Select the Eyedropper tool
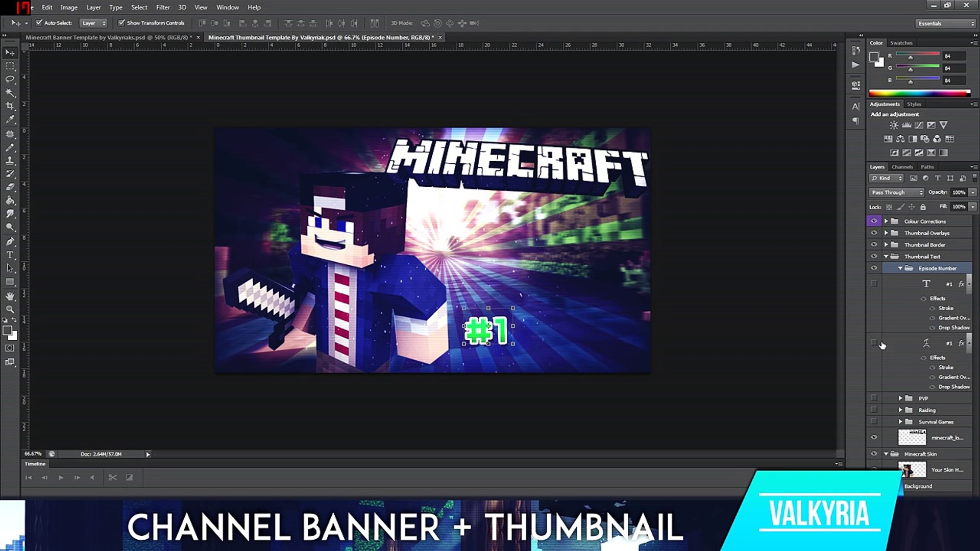The image size is (980, 551). pyautogui.click(x=10, y=119)
